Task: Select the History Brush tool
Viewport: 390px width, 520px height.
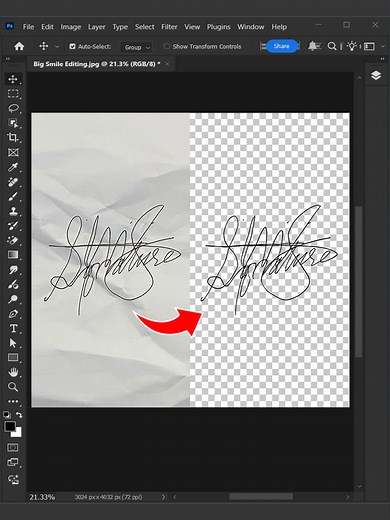Action: point(13,226)
